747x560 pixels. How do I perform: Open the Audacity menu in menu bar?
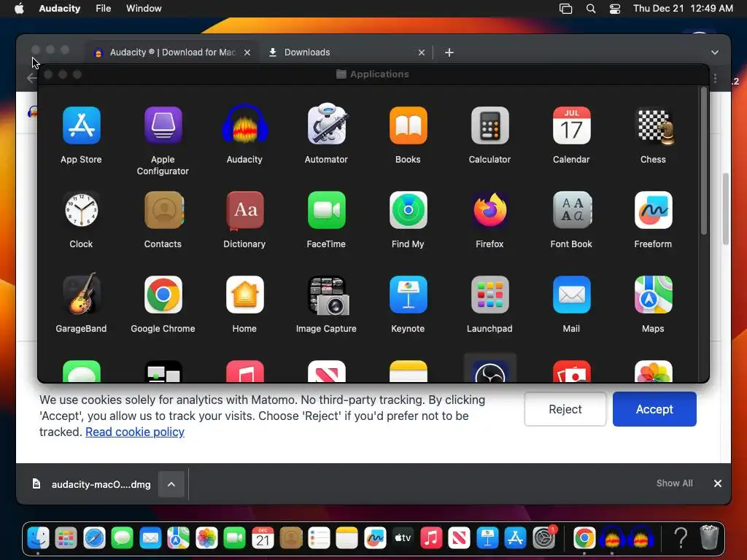(x=60, y=9)
